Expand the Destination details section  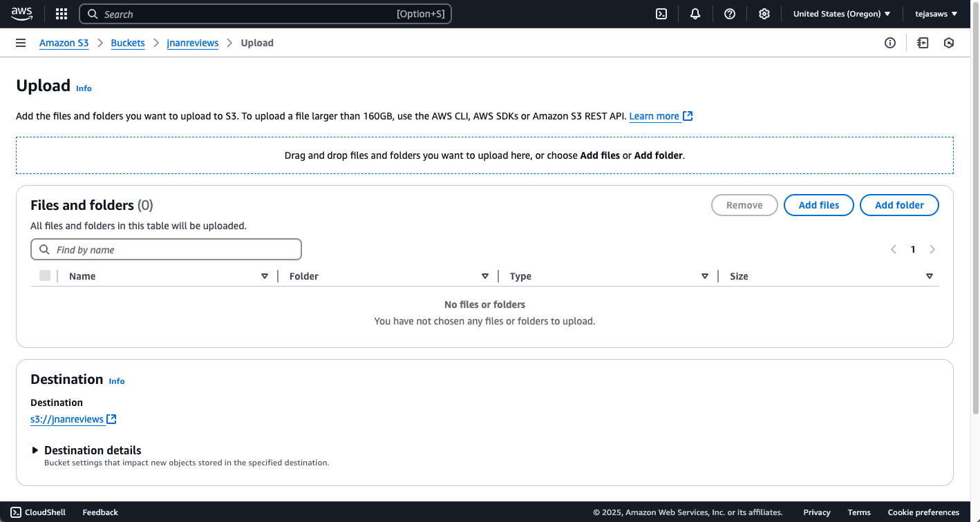[x=36, y=450]
